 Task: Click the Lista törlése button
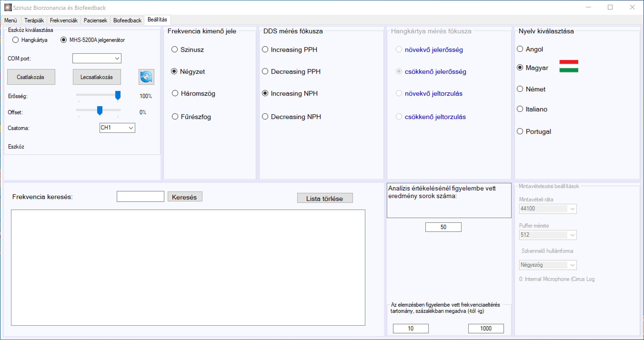[325, 198]
